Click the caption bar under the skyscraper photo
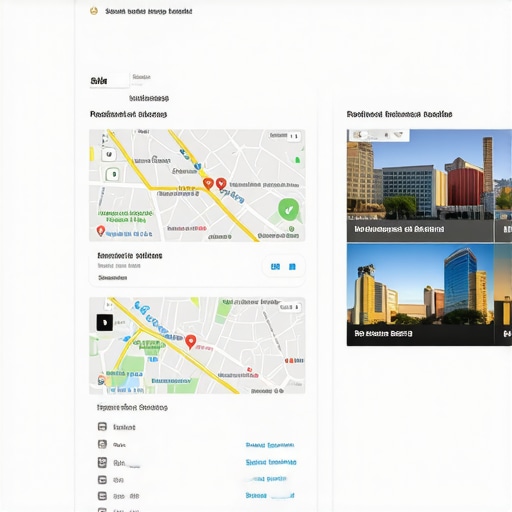Screen dimensions: 512x512 [x=420, y=334]
